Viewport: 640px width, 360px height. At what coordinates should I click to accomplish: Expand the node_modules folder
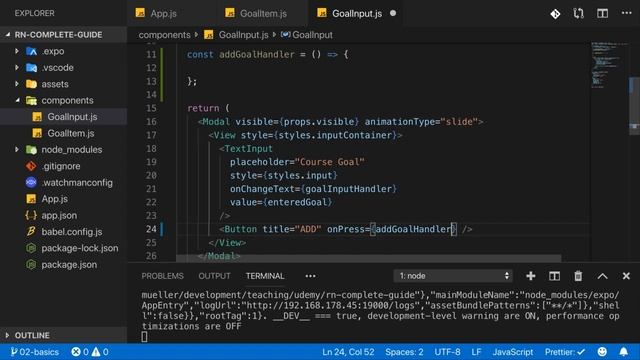[x=17, y=149]
